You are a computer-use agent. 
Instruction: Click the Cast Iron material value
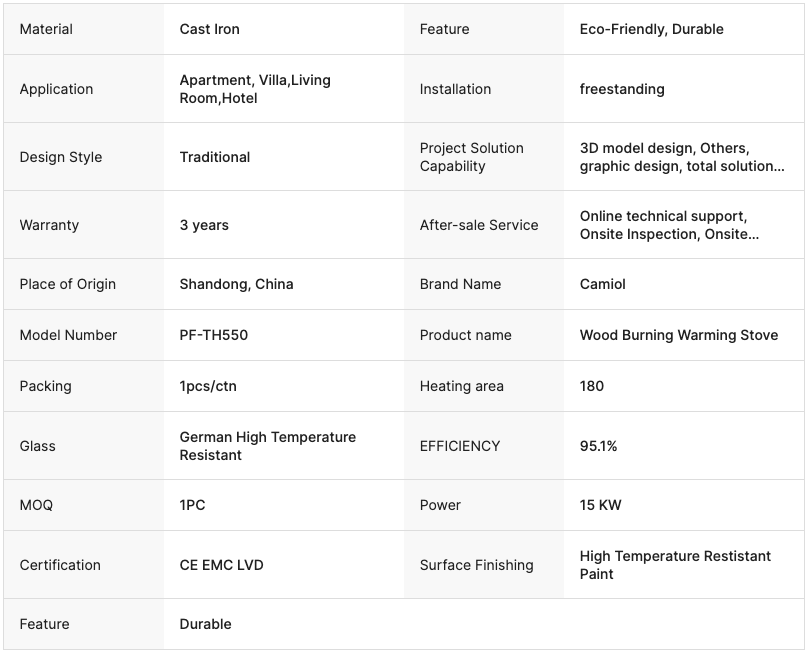click(210, 29)
